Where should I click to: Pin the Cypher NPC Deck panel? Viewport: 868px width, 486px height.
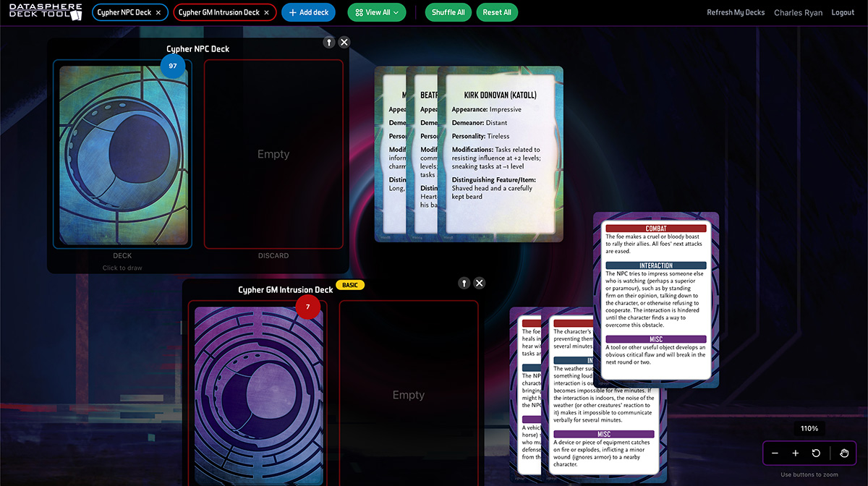click(329, 42)
